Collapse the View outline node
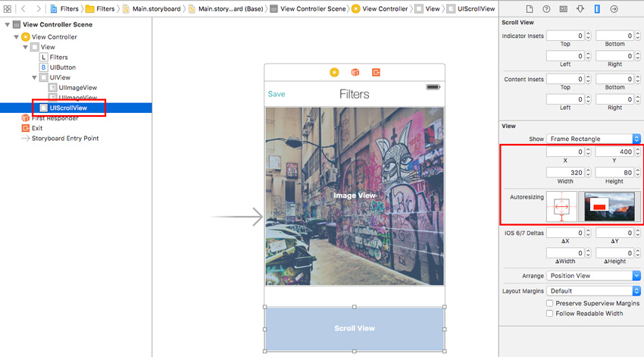Screen dimensions: 644x357 25,47
